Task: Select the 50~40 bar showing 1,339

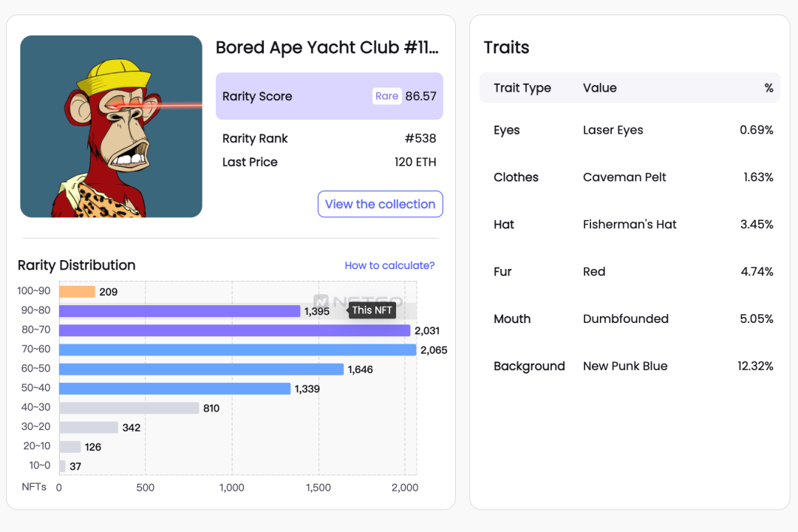Action: (174, 389)
